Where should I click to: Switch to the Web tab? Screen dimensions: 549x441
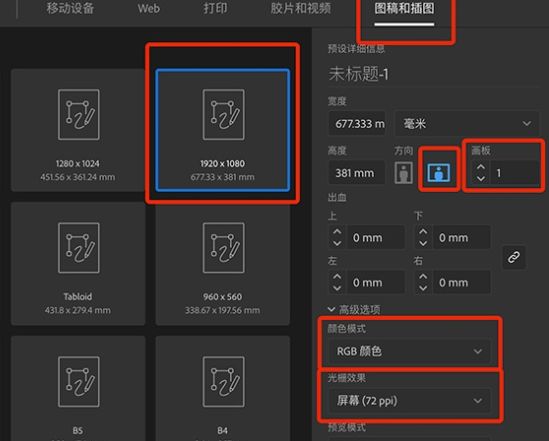[149, 8]
